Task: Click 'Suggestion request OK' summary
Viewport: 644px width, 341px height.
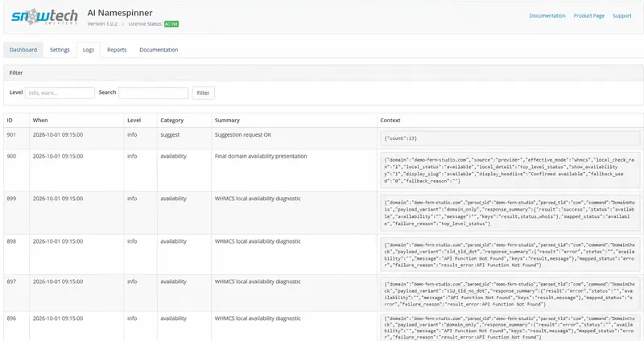Action: pos(243,134)
